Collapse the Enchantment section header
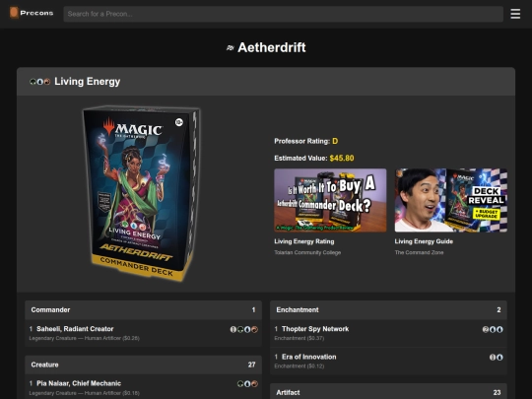 (388, 309)
